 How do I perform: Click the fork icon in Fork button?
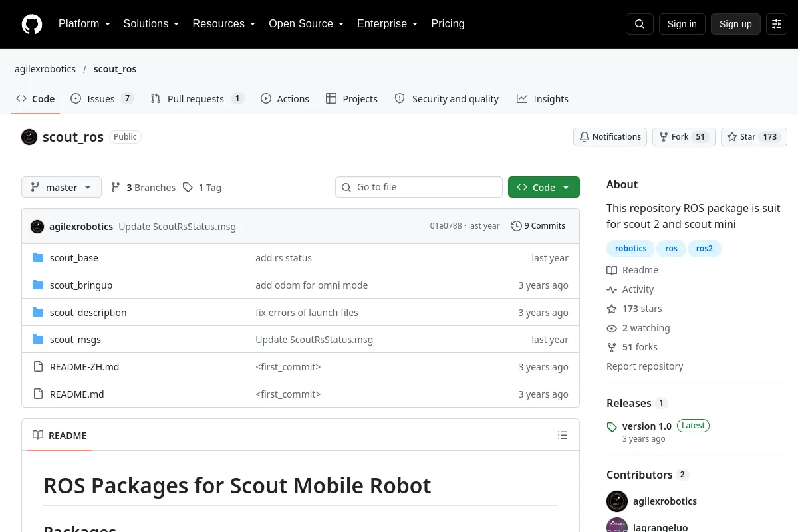[664, 137]
